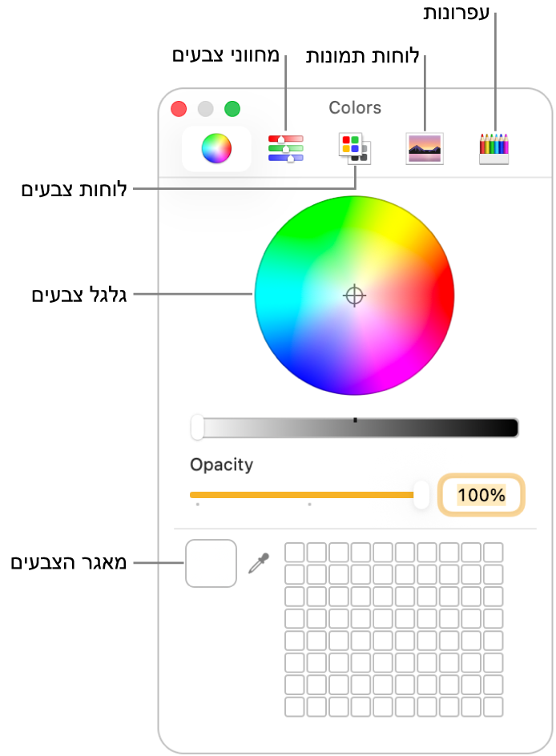Pick the red area of color wheel
Viewport: 556px width, 756px height.
[439, 290]
